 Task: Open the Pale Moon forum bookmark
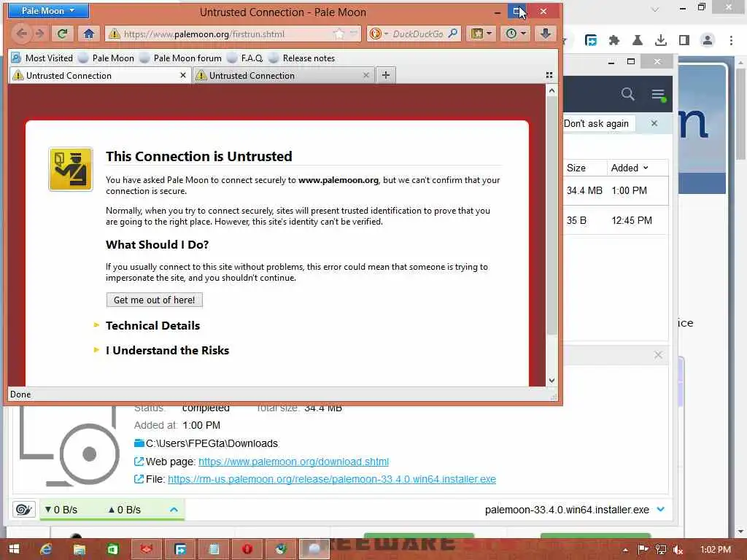tap(181, 58)
